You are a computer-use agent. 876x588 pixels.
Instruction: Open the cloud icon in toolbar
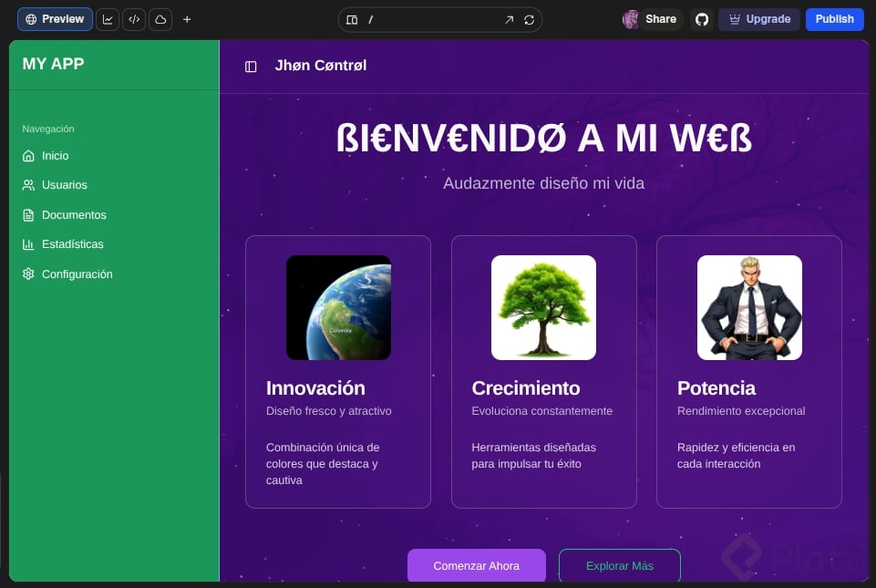160,19
